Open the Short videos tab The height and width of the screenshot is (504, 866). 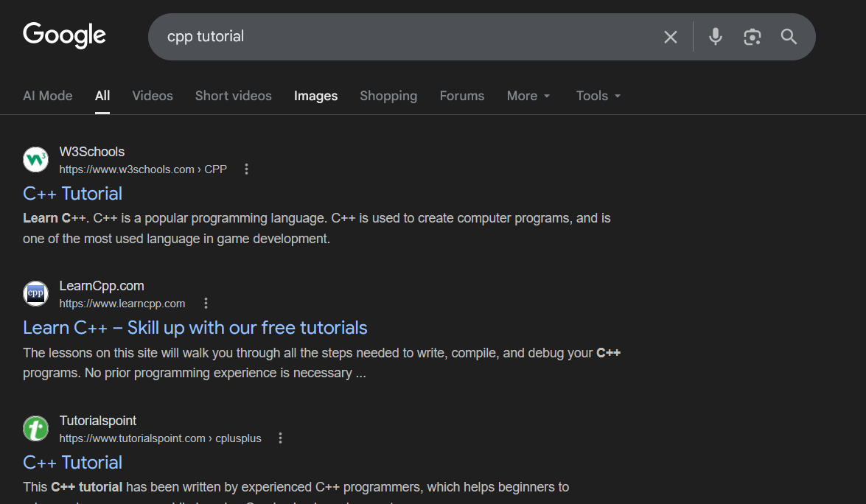[x=233, y=96]
